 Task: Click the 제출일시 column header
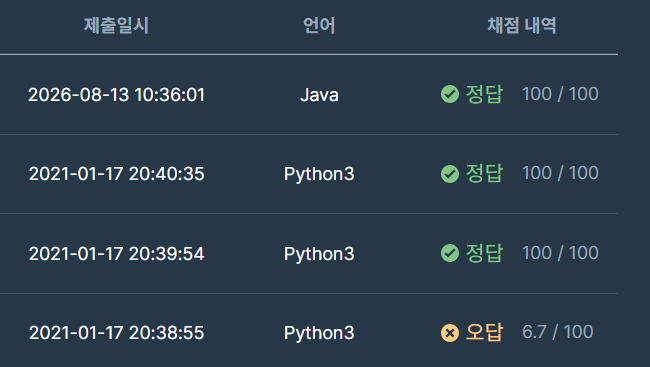point(116,26)
